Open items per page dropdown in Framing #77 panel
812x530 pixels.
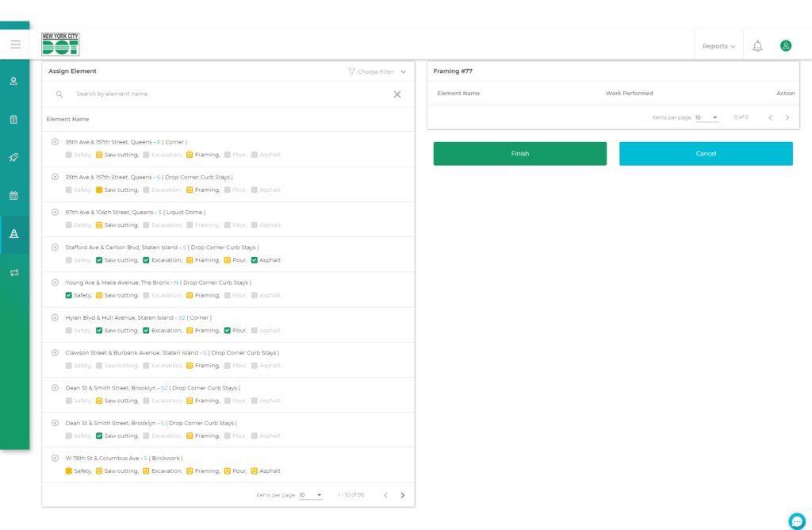click(706, 117)
